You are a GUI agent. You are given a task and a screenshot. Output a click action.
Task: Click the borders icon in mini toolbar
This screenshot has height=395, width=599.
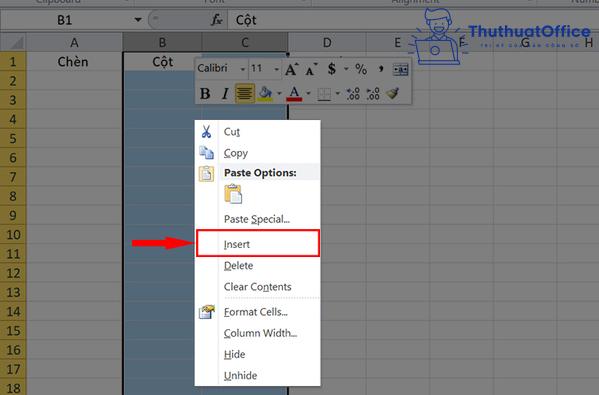tap(324, 94)
